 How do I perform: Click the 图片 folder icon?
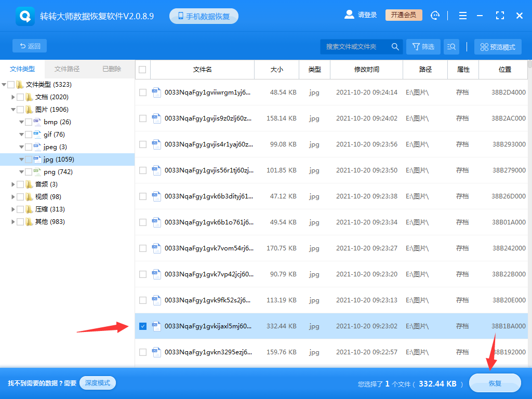pyautogui.click(x=29, y=110)
